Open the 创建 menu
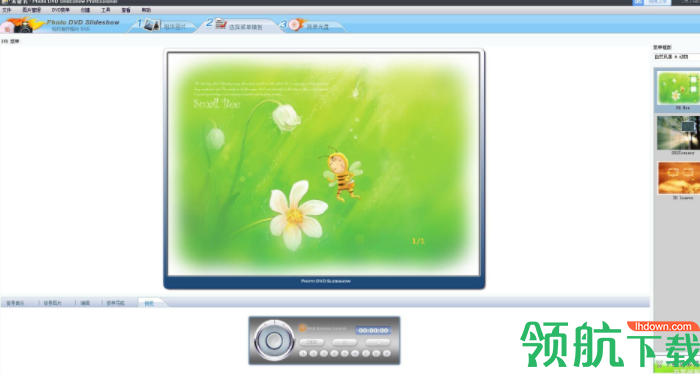This screenshot has height=374, width=700. pyautogui.click(x=85, y=10)
